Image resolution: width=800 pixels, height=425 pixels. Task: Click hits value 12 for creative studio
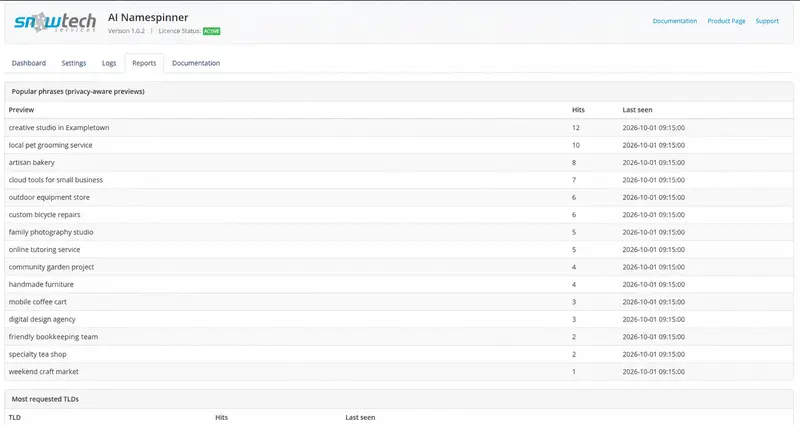click(x=576, y=128)
